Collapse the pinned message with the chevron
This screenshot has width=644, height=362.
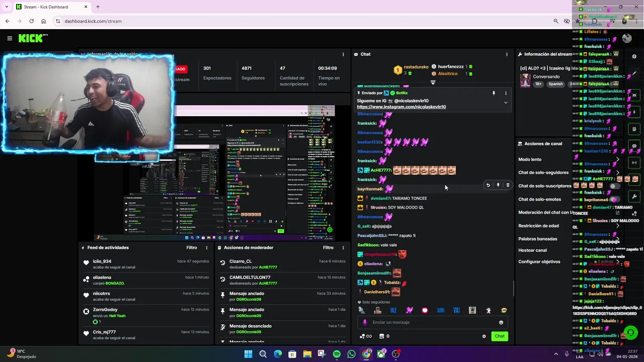click(506, 103)
